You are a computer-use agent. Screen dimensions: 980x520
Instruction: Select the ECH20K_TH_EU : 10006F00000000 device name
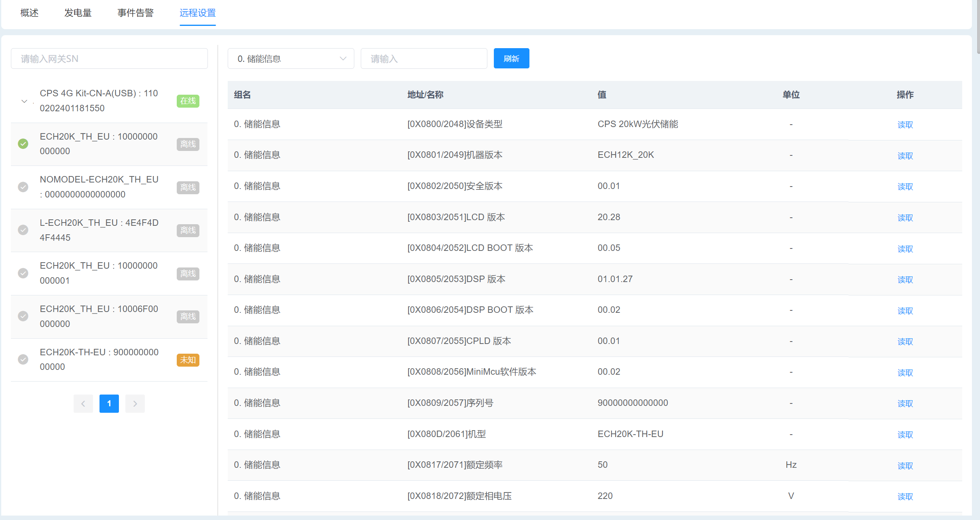[99, 316]
